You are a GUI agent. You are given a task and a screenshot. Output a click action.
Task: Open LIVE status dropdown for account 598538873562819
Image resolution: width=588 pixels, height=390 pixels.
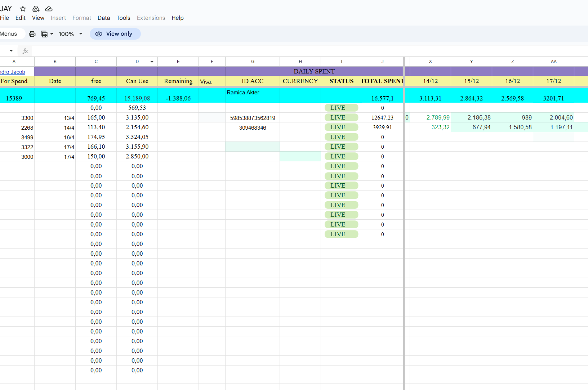(341, 117)
